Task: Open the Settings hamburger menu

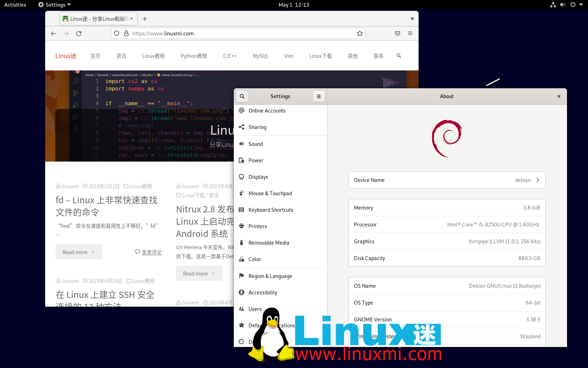Action: tap(319, 96)
